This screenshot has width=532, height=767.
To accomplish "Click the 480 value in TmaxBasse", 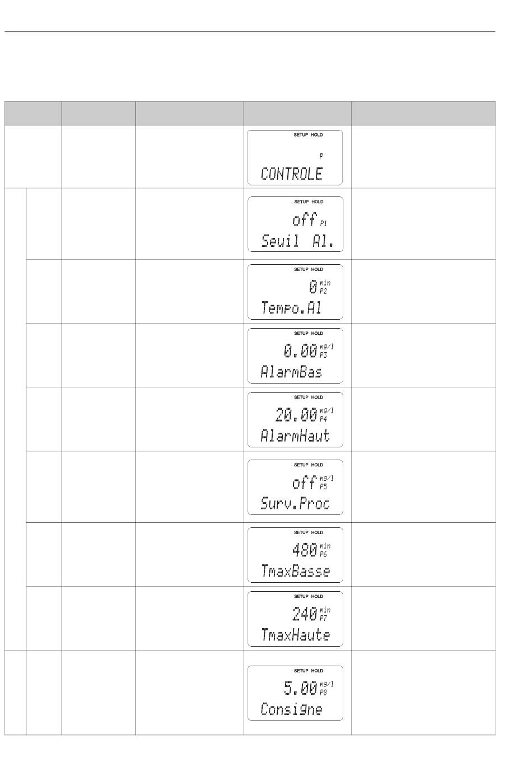I will click(x=305, y=550).
